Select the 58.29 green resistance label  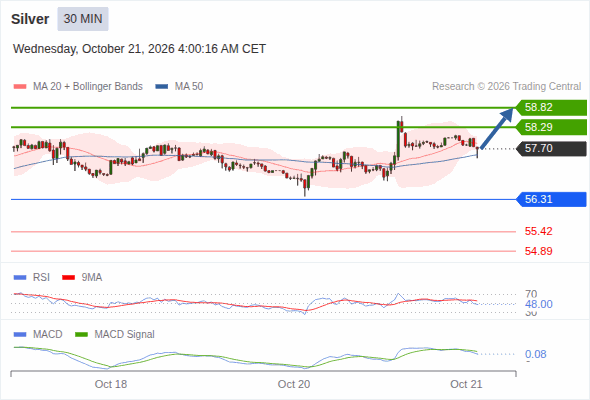point(551,127)
